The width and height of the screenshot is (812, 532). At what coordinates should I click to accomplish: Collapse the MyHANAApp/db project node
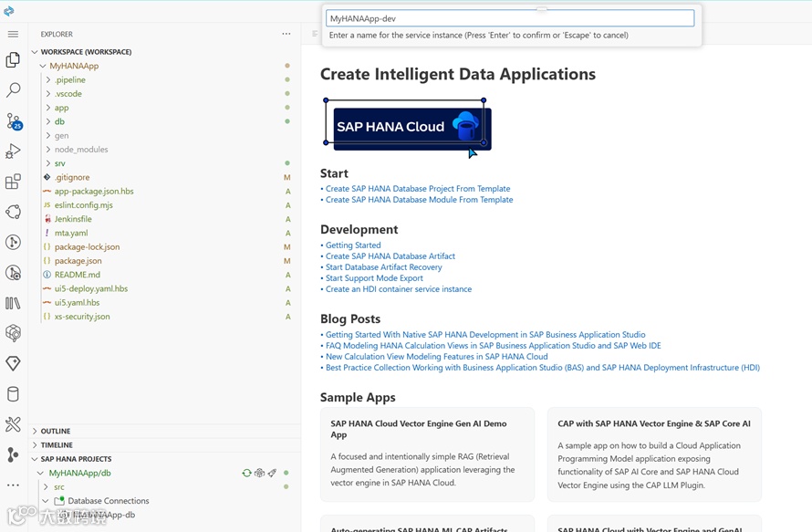pyautogui.click(x=40, y=473)
